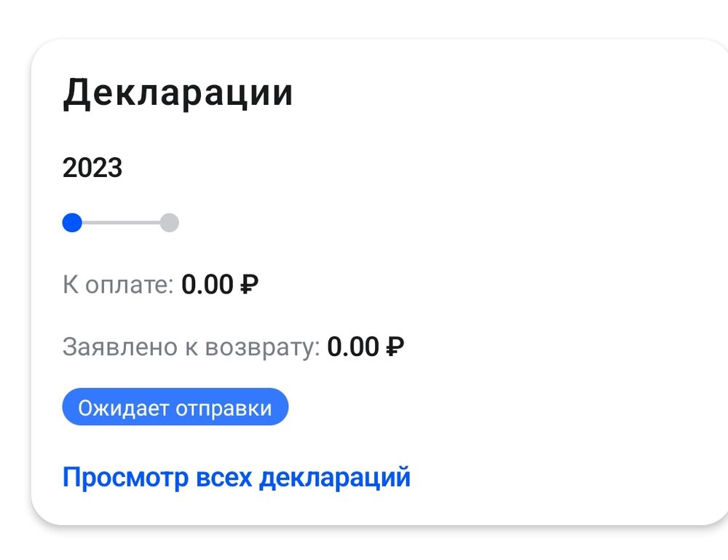Screen dimensions: 728x560
Task: Click the left dot of the progress slider
Action: (x=74, y=222)
